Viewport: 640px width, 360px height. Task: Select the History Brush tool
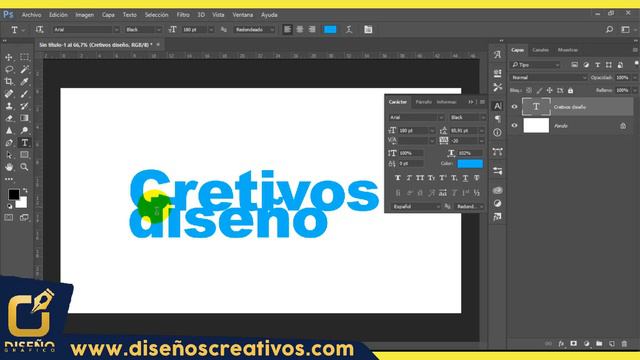coord(24,106)
